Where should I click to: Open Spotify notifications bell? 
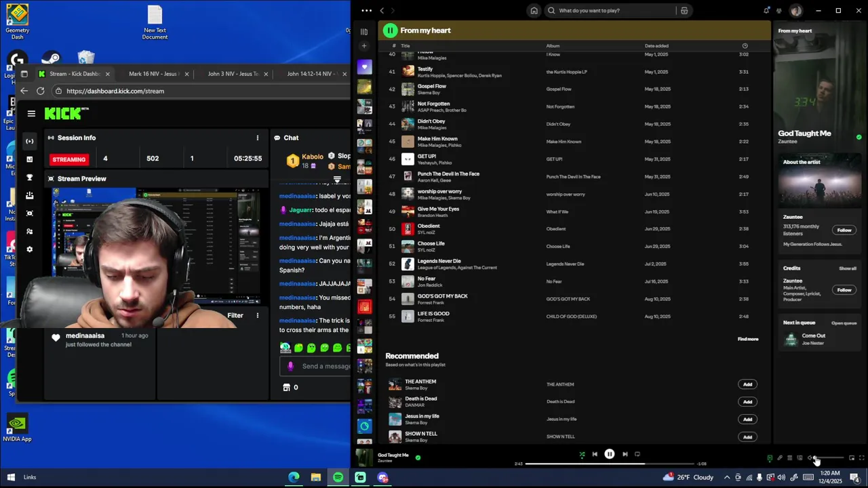(x=766, y=10)
